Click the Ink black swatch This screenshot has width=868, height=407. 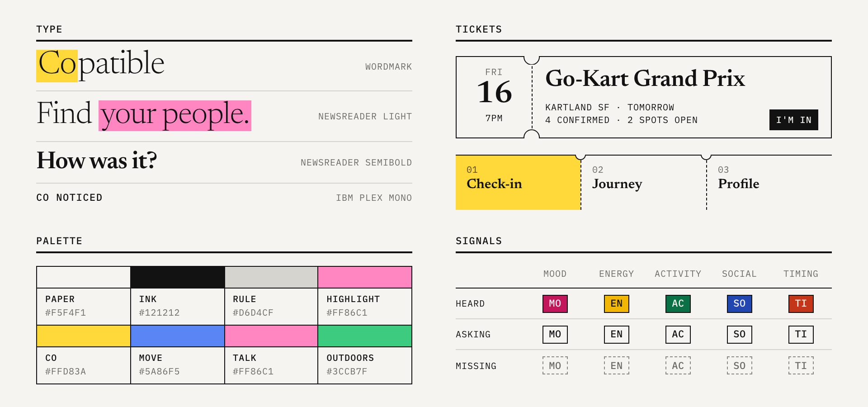pyautogui.click(x=178, y=277)
